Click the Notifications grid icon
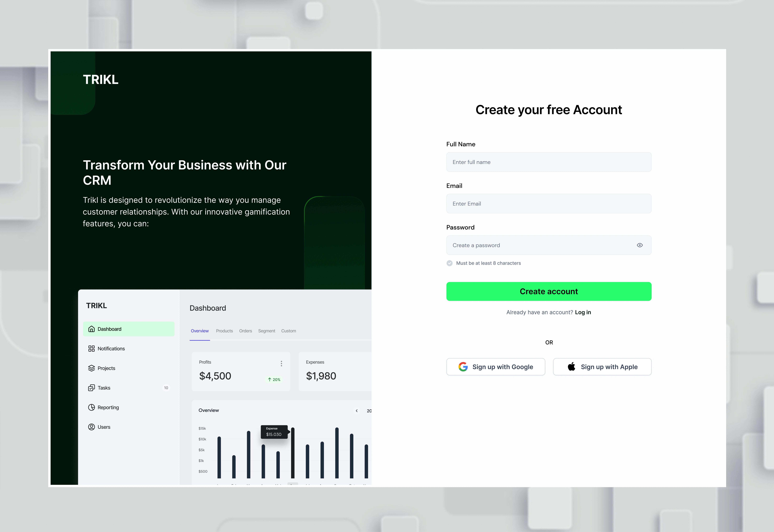This screenshot has width=774, height=532. 91,349
